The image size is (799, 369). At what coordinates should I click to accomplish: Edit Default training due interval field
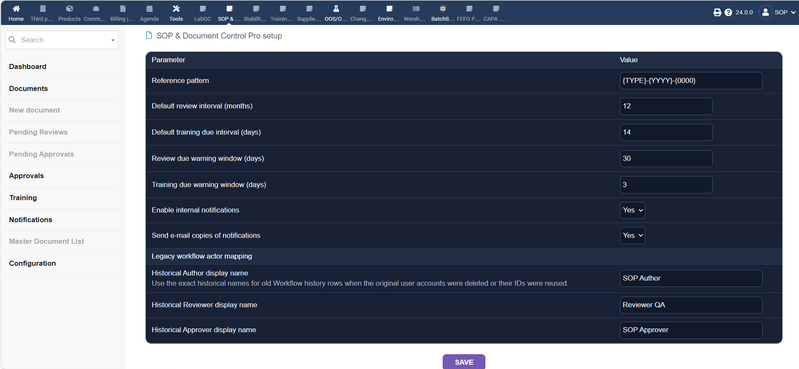tap(666, 133)
